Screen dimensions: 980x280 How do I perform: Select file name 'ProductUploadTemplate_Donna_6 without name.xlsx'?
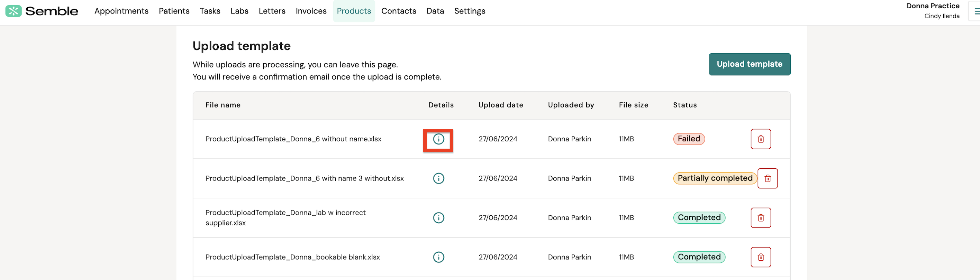click(293, 139)
